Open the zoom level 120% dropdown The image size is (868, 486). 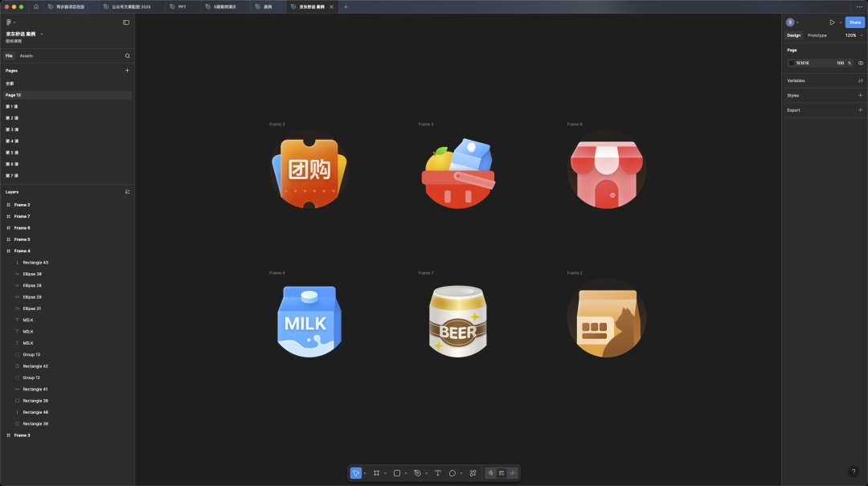[853, 35]
